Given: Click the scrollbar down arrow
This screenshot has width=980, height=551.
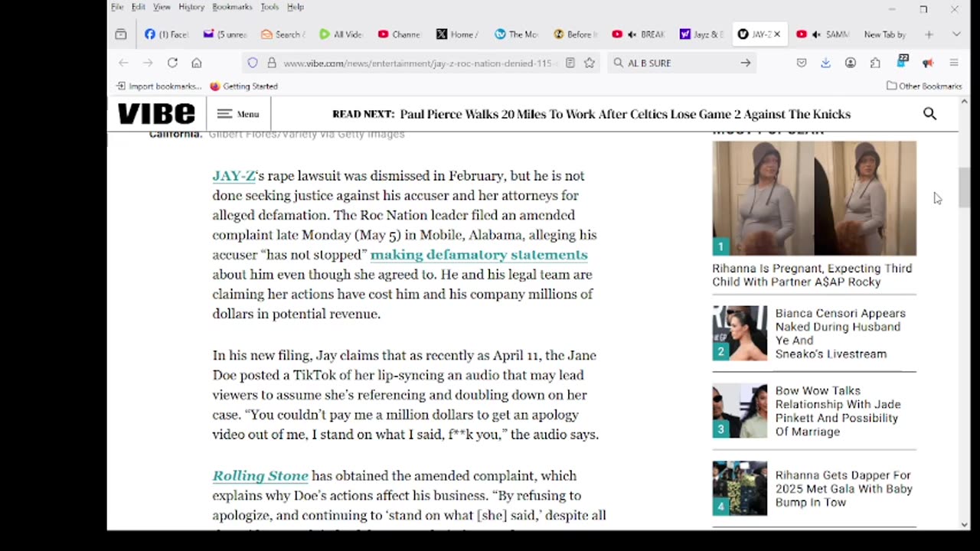Looking at the screenshot, I should [x=964, y=524].
